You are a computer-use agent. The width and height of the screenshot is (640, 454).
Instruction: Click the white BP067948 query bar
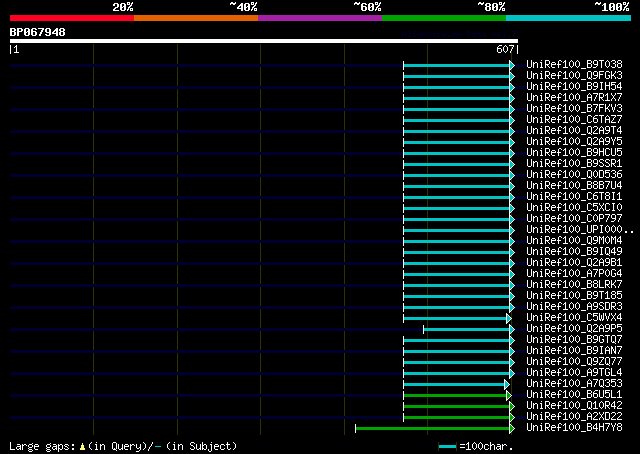tap(264, 41)
